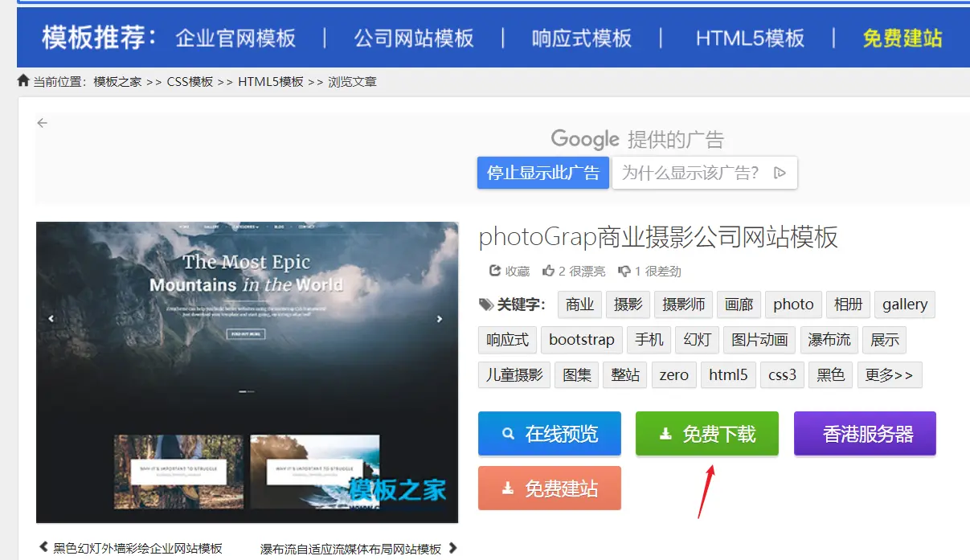This screenshot has width=970, height=560.
Task: Click yellow 免费建站 nav link
Action: 902,38
